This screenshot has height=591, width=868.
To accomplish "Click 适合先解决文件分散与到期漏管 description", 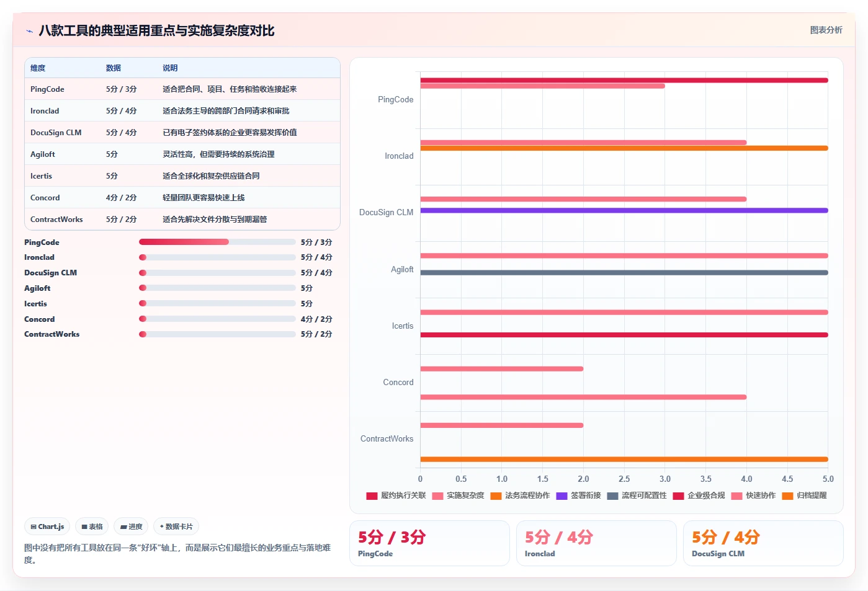I will [x=215, y=220].
